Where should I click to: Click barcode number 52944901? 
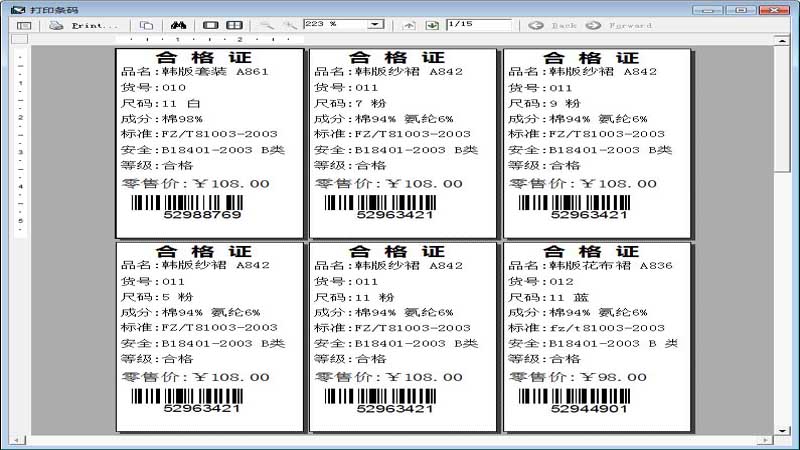589,409
